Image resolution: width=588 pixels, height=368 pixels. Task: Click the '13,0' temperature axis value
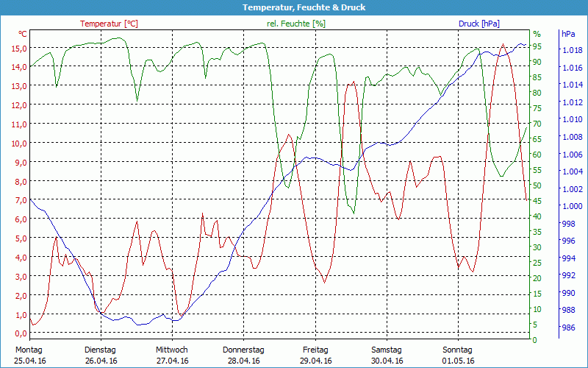coord(19,86)
